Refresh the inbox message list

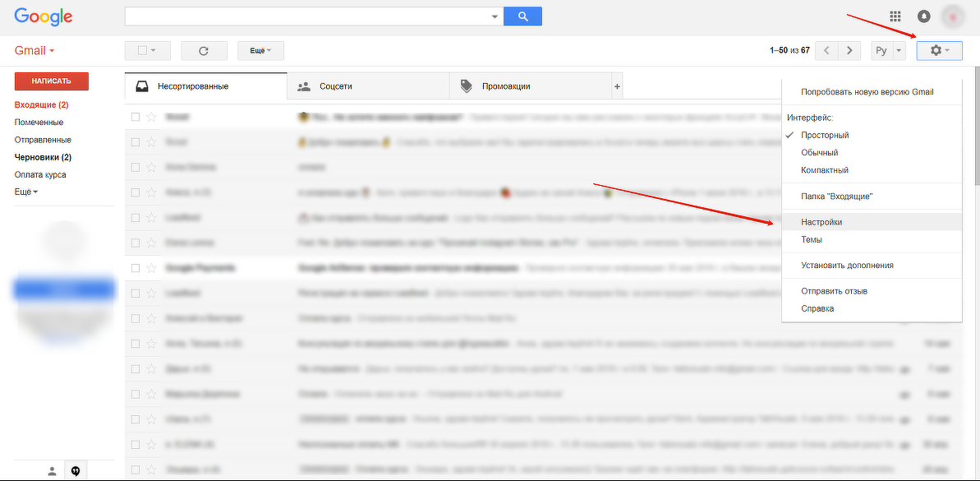[203, 51]
